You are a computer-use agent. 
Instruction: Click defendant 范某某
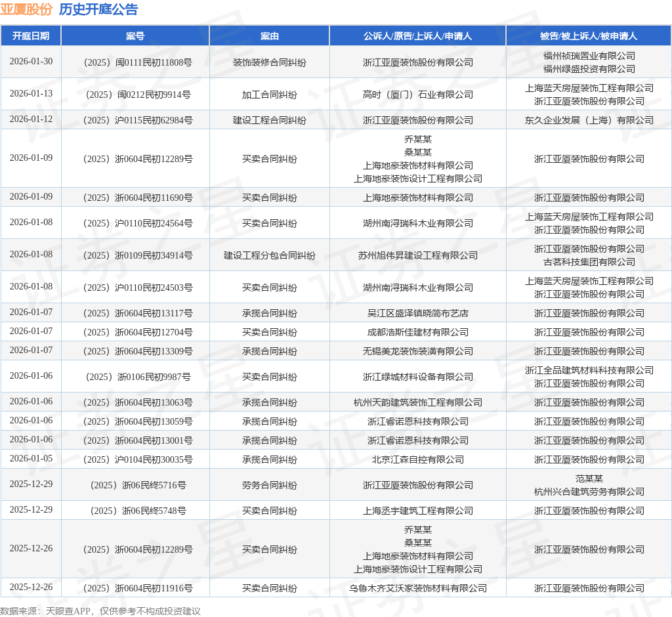[x=589, y=479]
